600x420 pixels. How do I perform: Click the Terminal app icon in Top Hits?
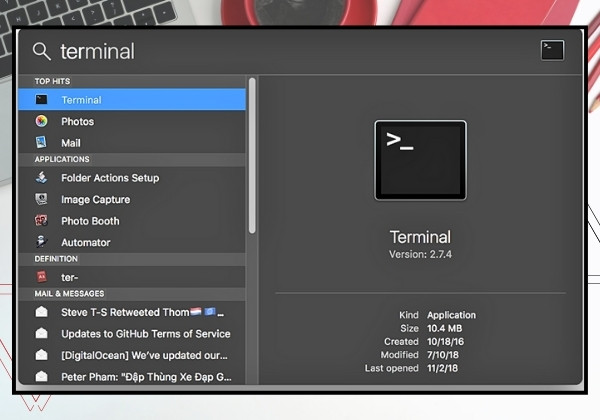click(41, 100)
